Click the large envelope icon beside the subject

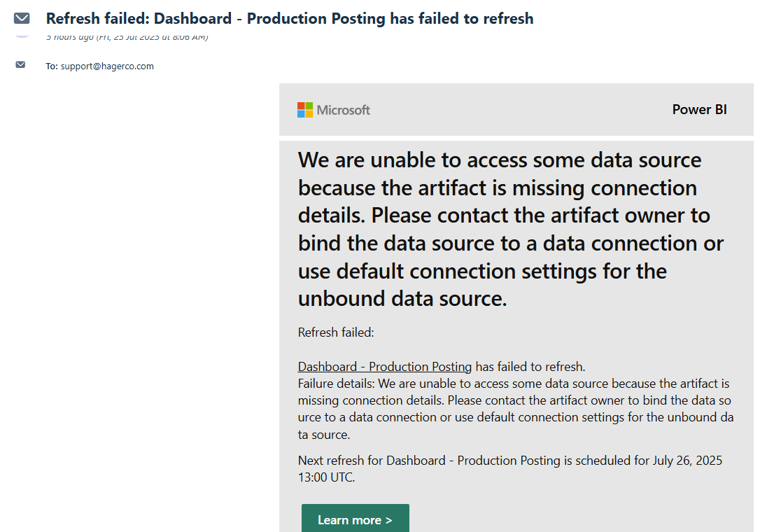(21, 18)
